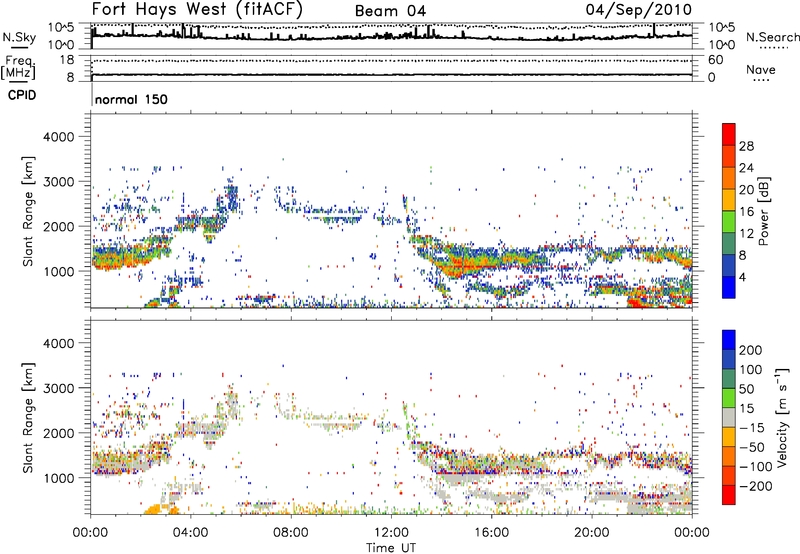Click the red top segment of power colorbar
800x554 pixels.
(x=729, y=134)
